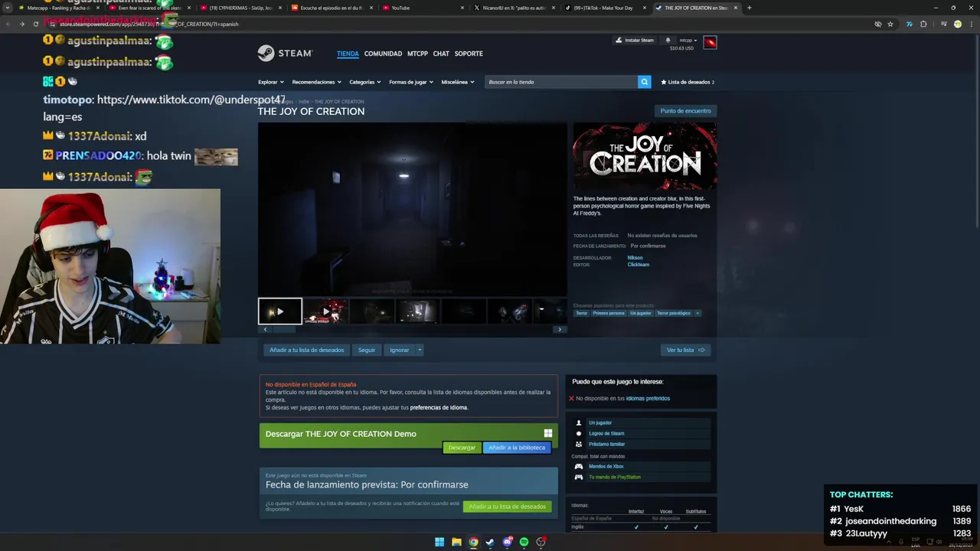
Task: Open idiomas preferidos link
Action: tap(648, 398)
